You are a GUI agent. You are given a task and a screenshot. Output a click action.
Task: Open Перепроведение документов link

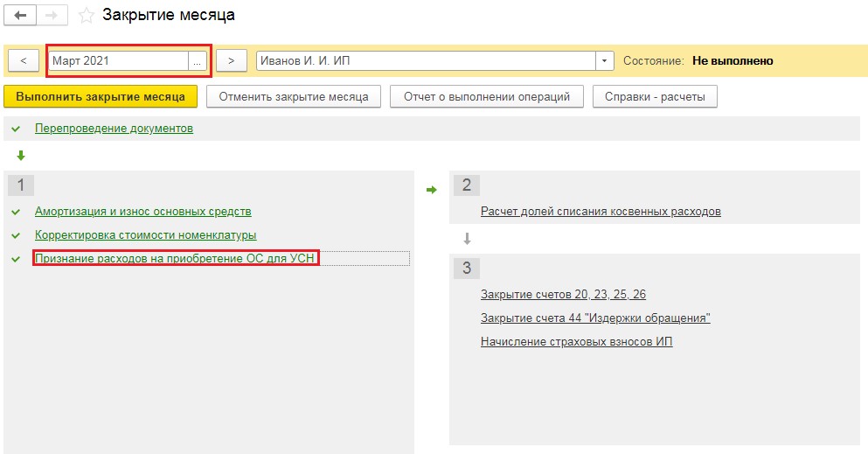114,129
